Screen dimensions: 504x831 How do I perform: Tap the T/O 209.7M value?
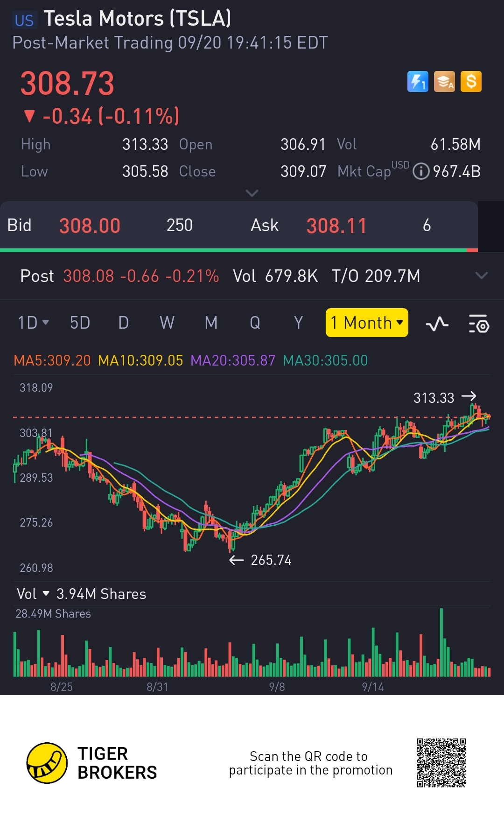376,276
